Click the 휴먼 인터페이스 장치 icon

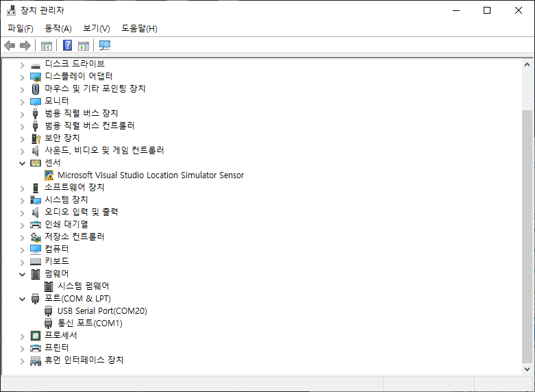[36, 360]
